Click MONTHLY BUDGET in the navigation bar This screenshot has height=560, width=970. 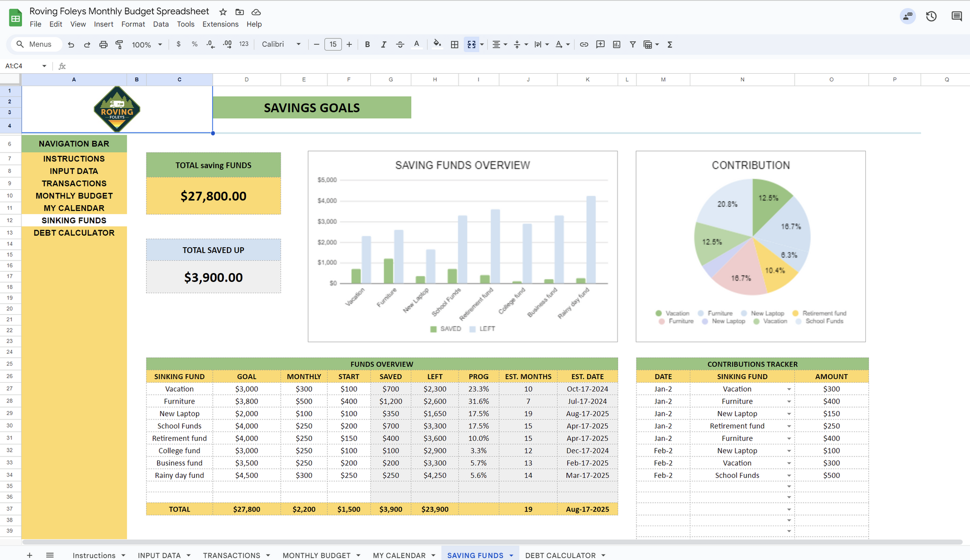pyautogui.click(x=74, y=196)
